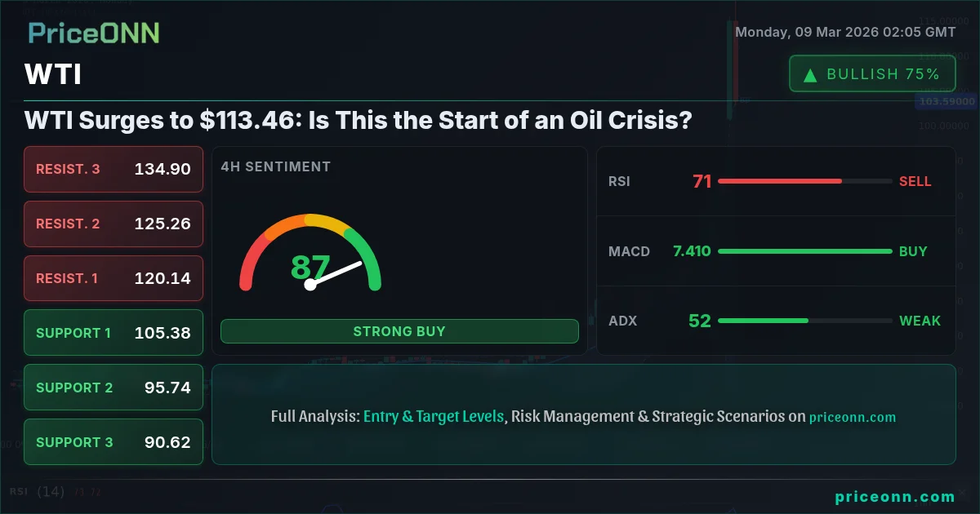The height and width of the screenshot is (514, 980).
Task: Click the ADX value 52
Action: [x=700, y=321]
